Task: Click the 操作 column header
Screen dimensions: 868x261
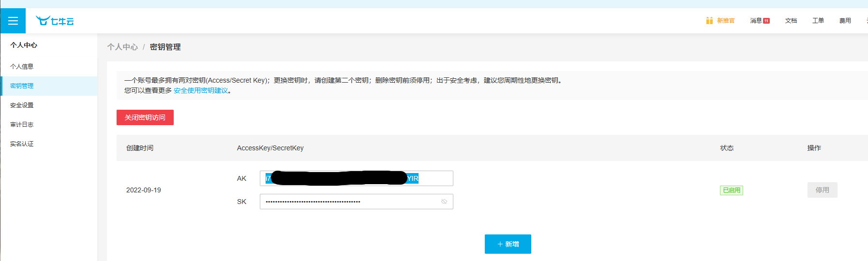Action: (814, 148)
